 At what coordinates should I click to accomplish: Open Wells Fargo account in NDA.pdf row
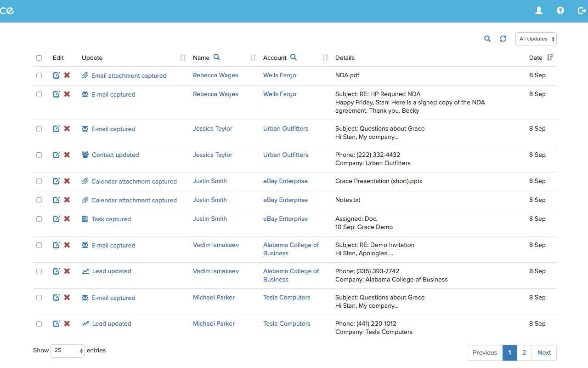click(x=280, y=75)
